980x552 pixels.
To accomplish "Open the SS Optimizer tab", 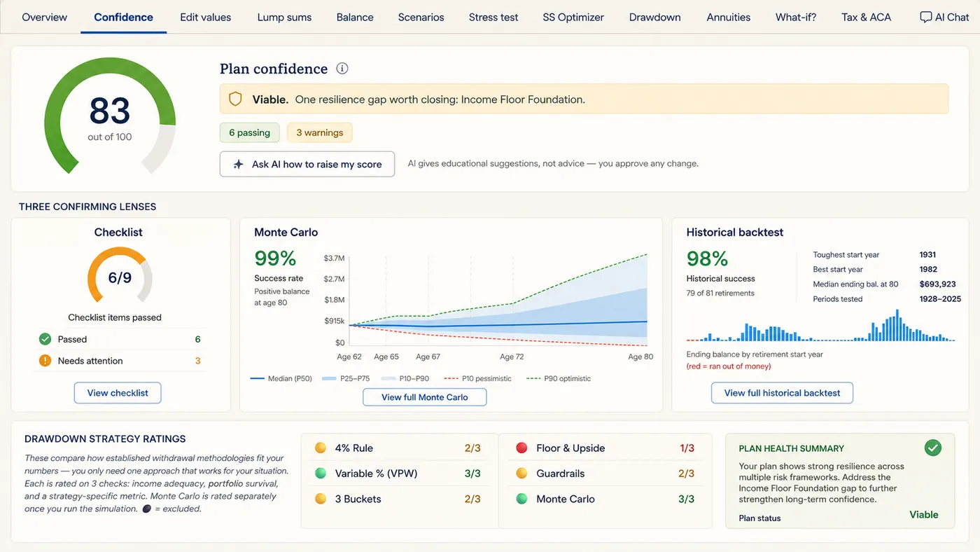I will (x=573, y=17).
